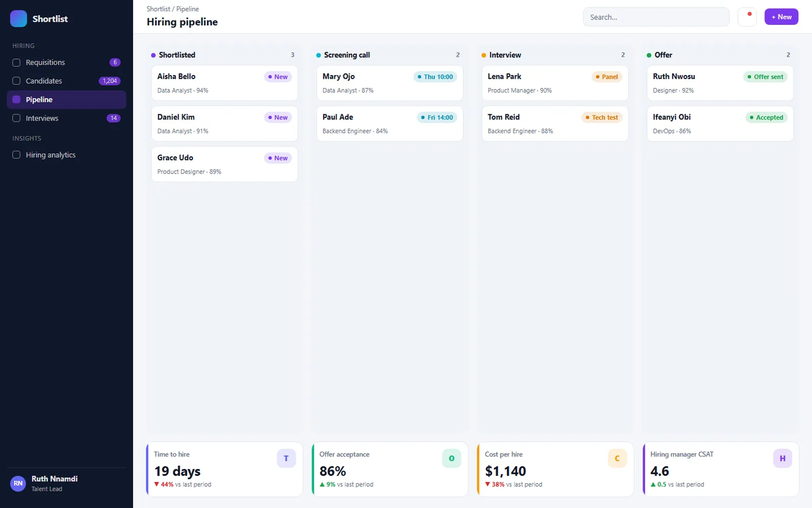Click the Hiring analytics sidebar icon

[x=16, y=155]
